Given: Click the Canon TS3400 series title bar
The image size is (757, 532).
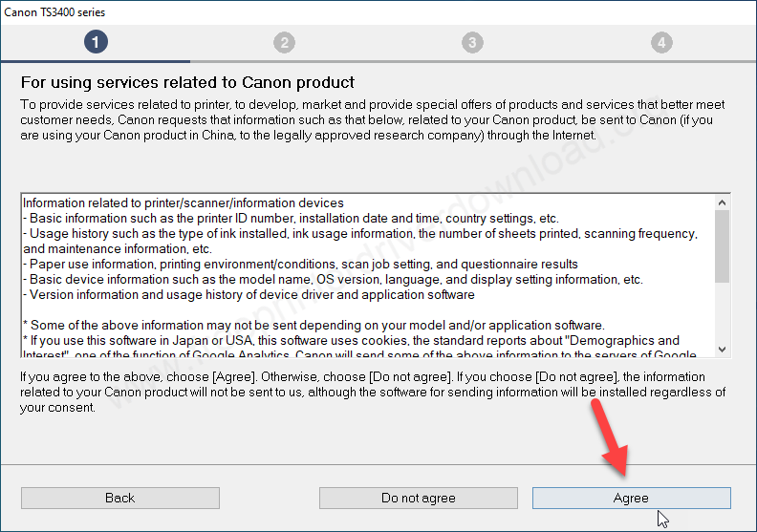Looking at the screenshot, I should click(55, 12).
